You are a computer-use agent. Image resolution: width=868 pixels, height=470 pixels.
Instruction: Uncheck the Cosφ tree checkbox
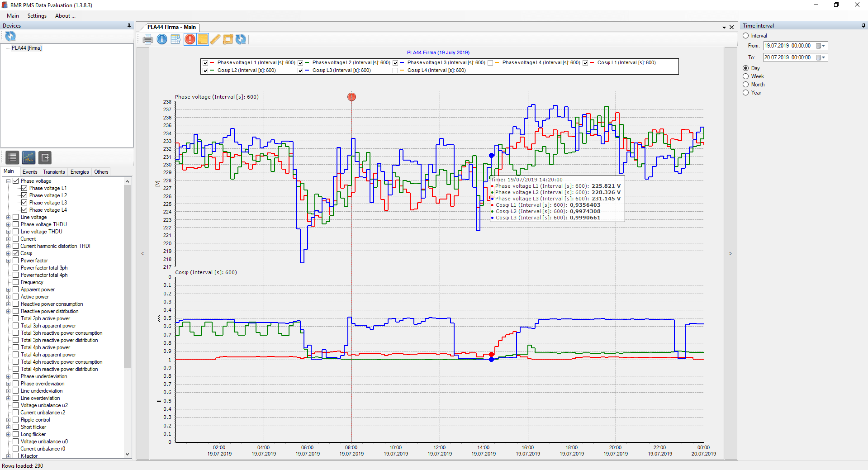16,253
